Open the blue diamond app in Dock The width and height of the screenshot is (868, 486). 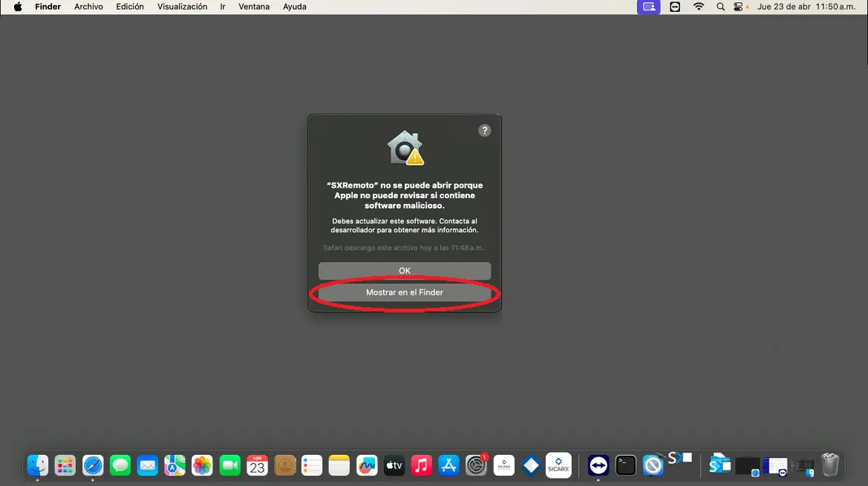coord(531,465)
